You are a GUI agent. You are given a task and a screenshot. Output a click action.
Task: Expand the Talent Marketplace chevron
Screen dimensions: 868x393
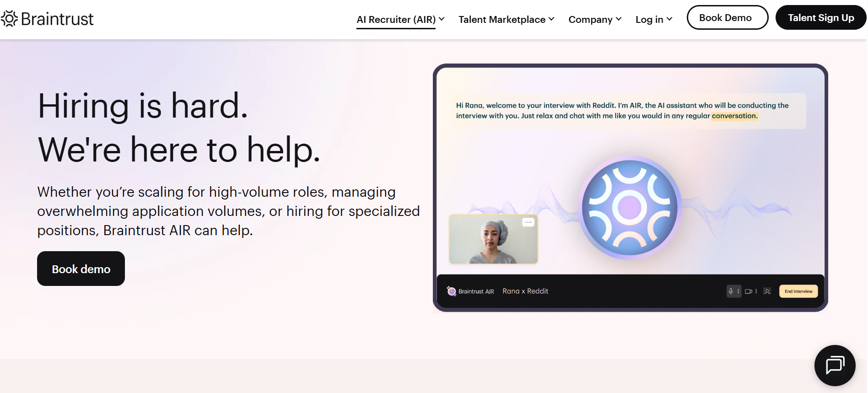[551, 19]
